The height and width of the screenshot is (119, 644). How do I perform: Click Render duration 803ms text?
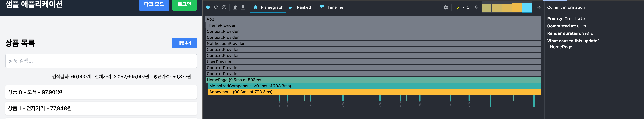click(x=570, y=33)
